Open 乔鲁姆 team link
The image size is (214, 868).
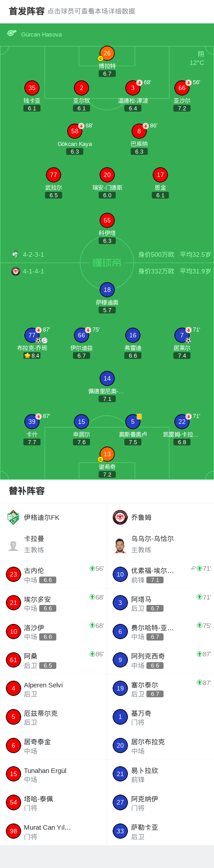[x=141, y=517]
